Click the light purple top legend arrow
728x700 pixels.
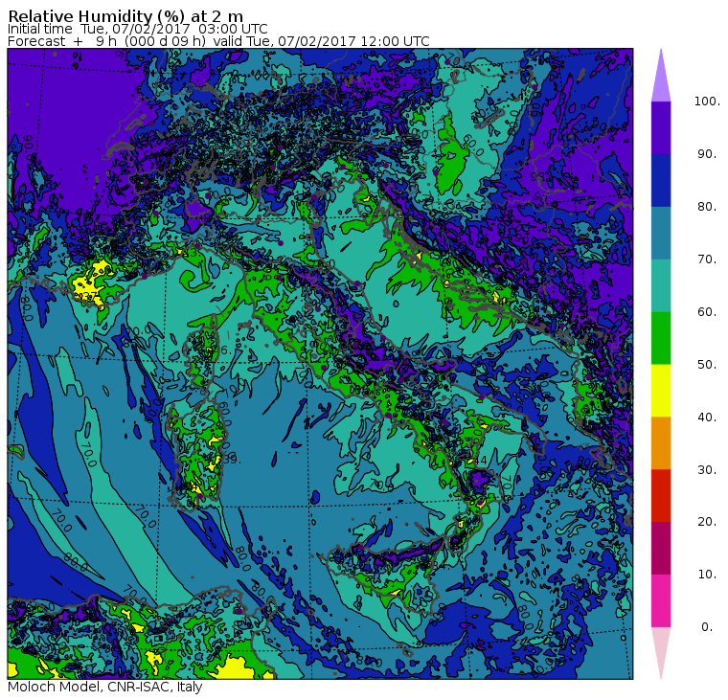(661, 81)
